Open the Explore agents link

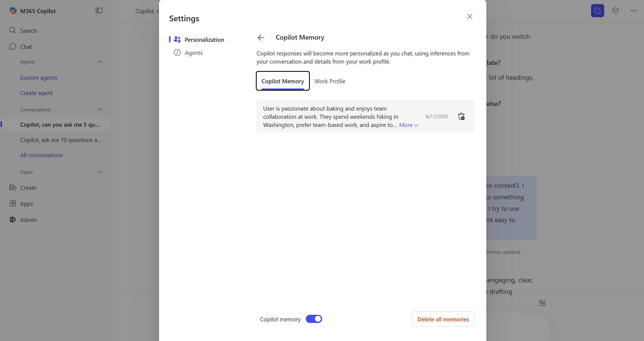tap(39, 78)
